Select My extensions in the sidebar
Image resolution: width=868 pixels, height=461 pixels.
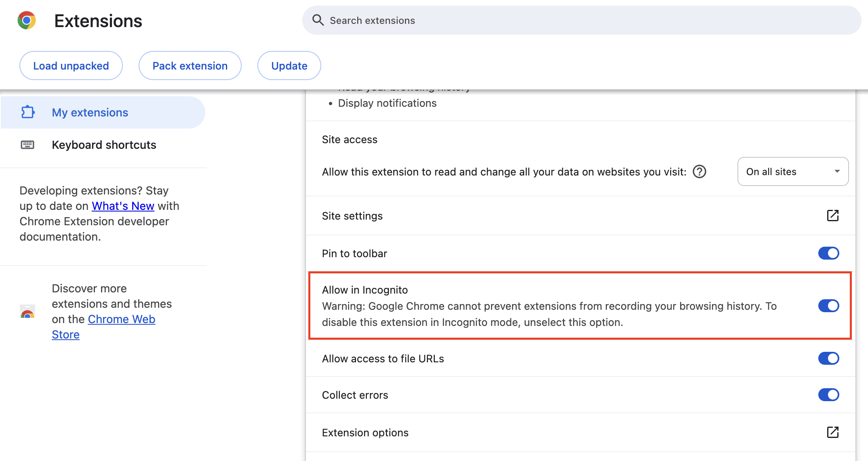click(90, 112)
